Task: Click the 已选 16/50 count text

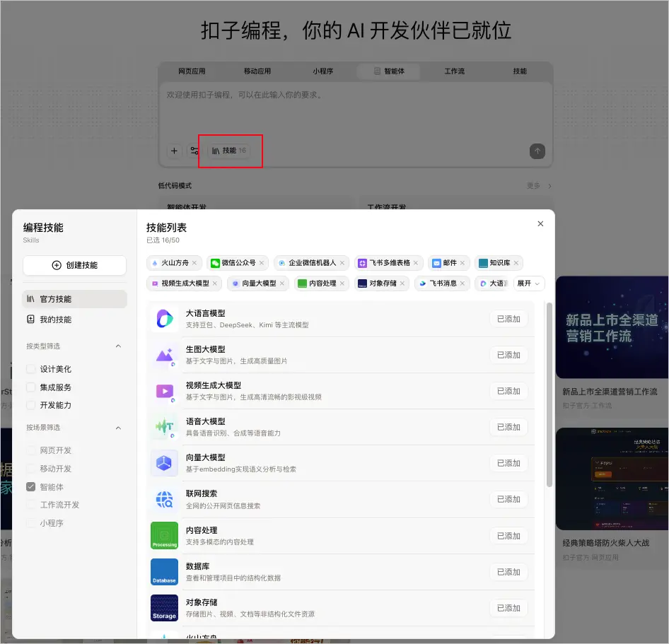Action: click(x=163, y=240)
